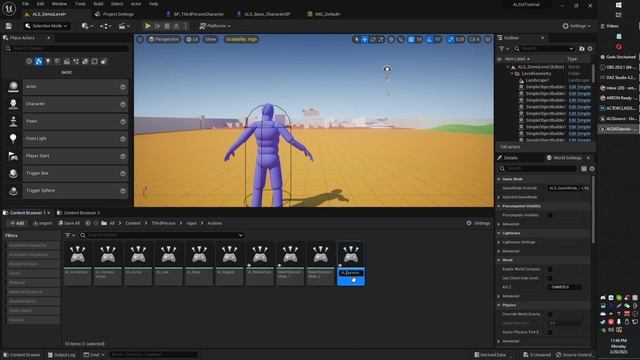Image resolution: width=640 pixels, height=360 pixels.
Task: Select the Cinematic category in Place Actors
Action: (x=67, y=61)
